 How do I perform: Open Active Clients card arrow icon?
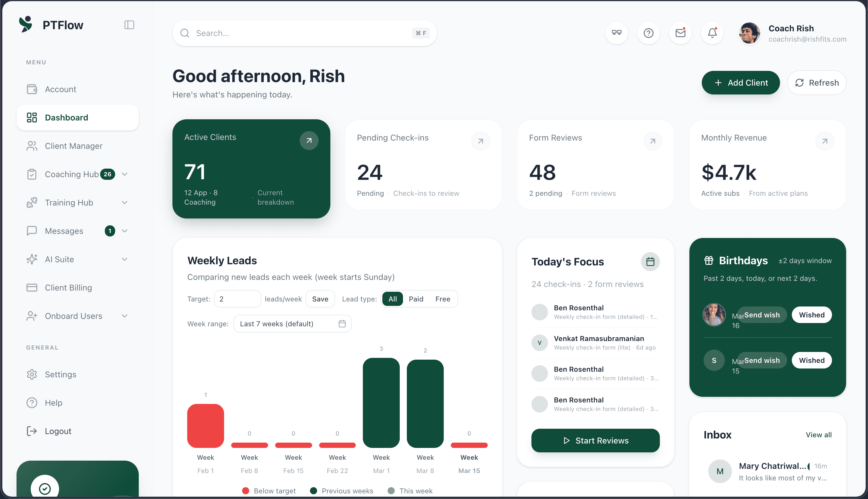pos(309,141)
